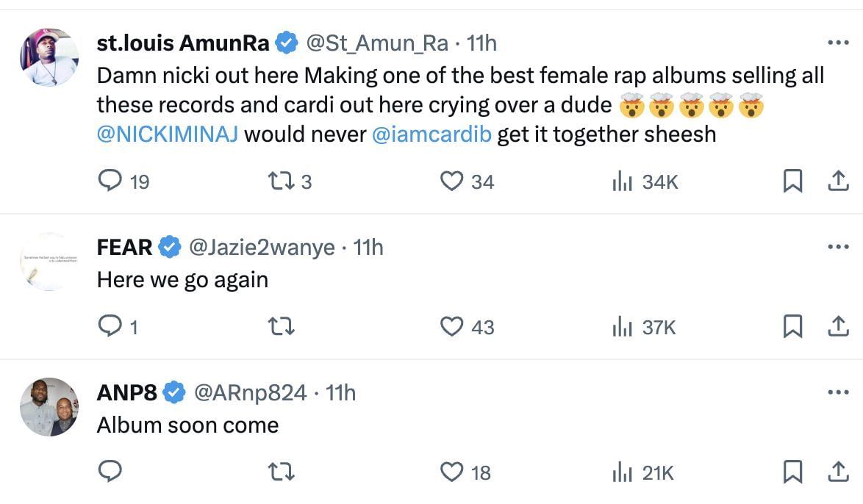
Task: Open ANP8's profile via display name
Action: [x=126, y=393]
